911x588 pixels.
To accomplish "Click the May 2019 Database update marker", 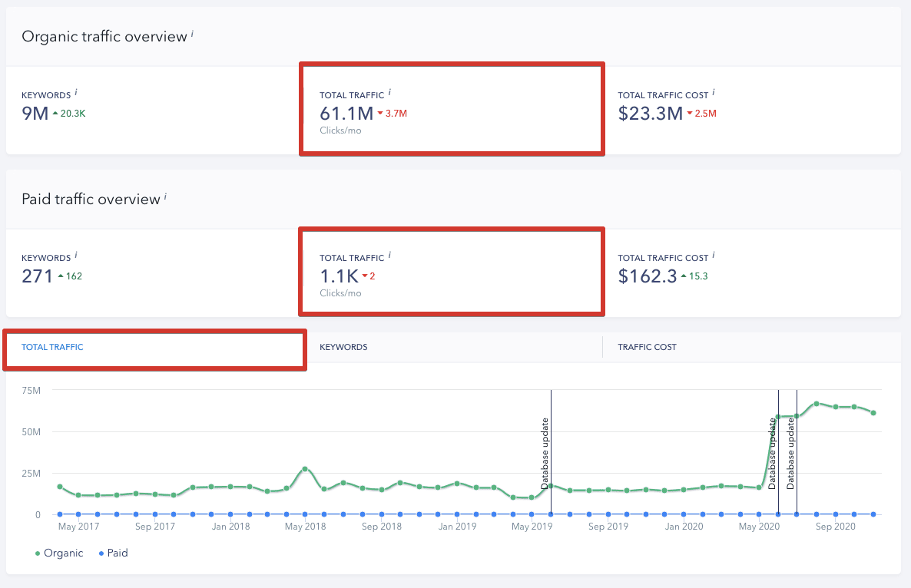I will [545, 453].
